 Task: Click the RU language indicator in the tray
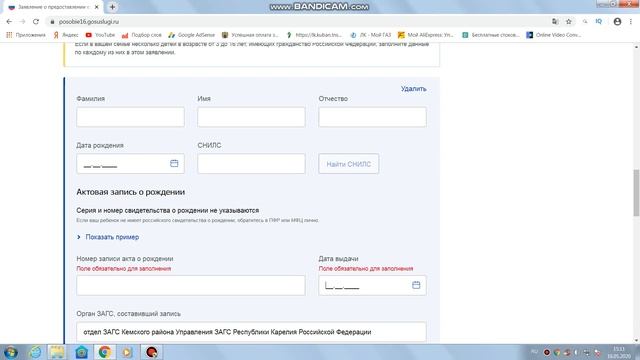(534, 352)
